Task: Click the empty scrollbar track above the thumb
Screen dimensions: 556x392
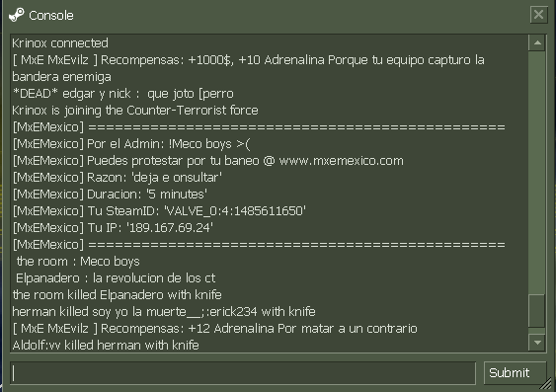Action: [537, 173]
